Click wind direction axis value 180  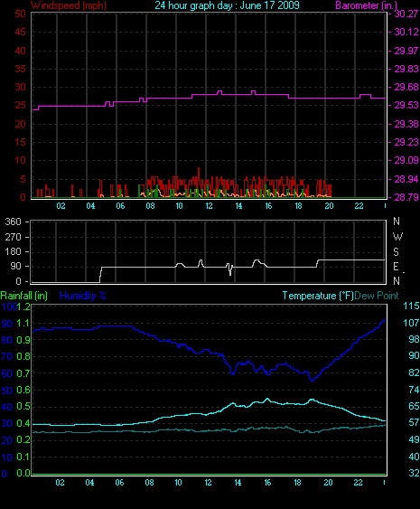(13, 252)
